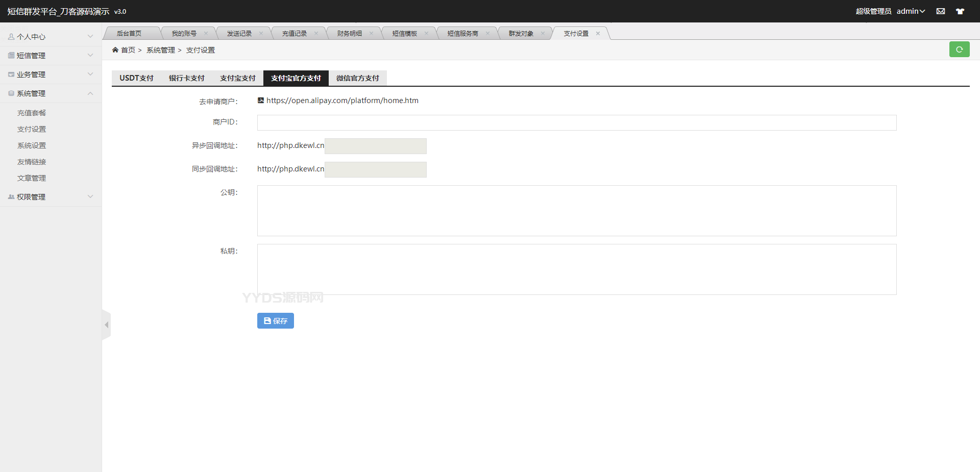Screen dimensions: 980x472
Task: Close the 短信模板 tab
Action: coord(426,34)
